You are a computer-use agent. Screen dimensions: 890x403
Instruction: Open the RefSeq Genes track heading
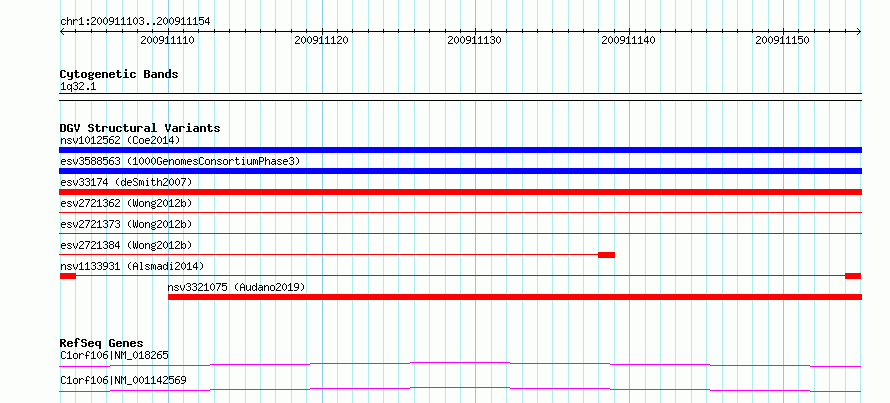(x=102, y=343)
